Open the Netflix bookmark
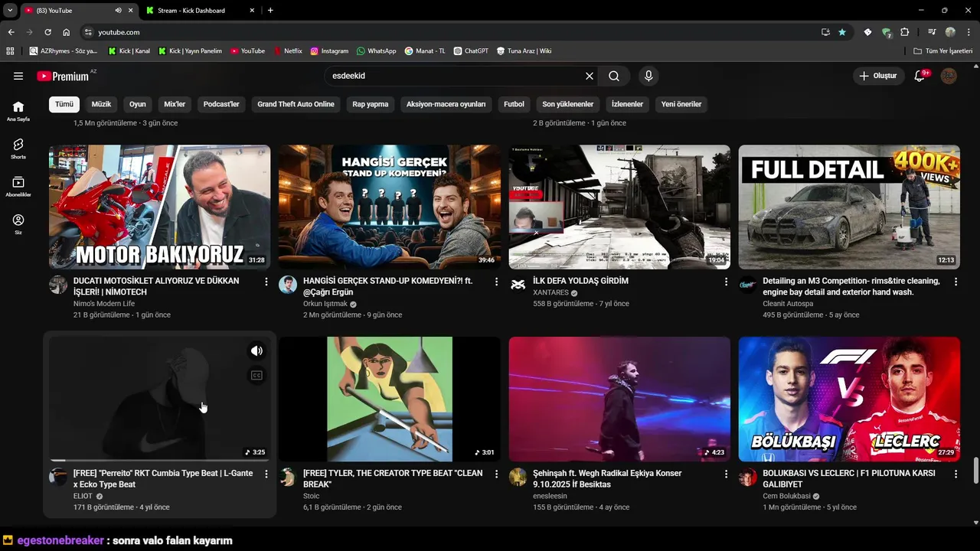The height and width of the screenshot is (551, 980). [x=288, y=51]
